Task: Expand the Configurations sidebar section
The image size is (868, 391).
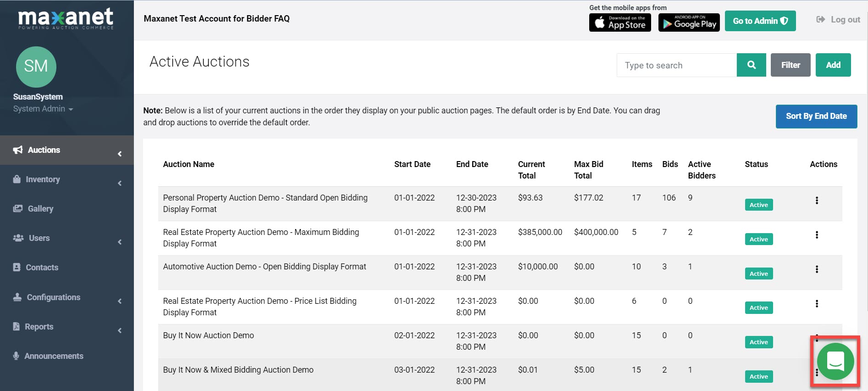Action: [66, 297]
